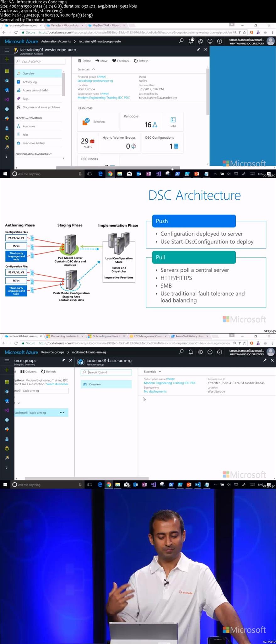Click search box in iactraining01-westeurope-auto blade
This screenshot has height=644, width=276.
pos(40,61)
